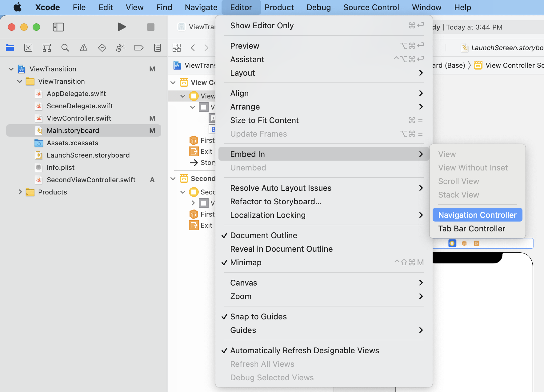Open the Align submenu
544x392 pixels.
[x=324, y=93]
